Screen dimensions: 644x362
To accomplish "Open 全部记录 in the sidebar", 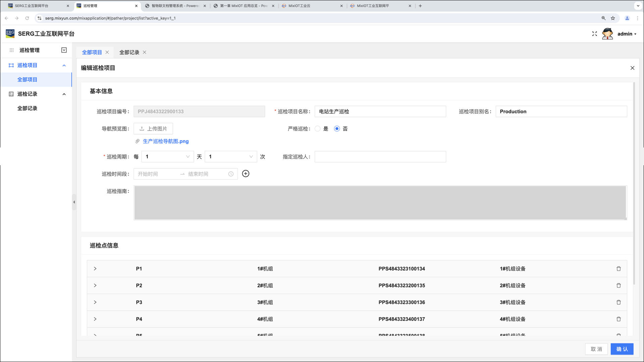I will pyautogui.click(x=28, y=108).
